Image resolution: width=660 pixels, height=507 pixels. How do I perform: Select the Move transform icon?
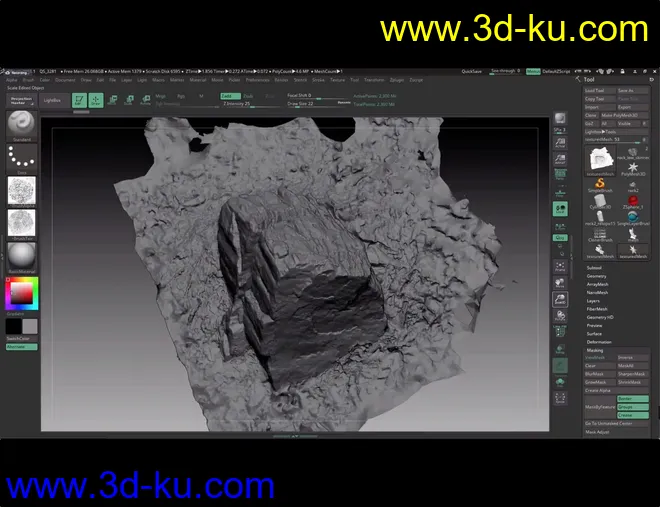(x=112, y=100)
